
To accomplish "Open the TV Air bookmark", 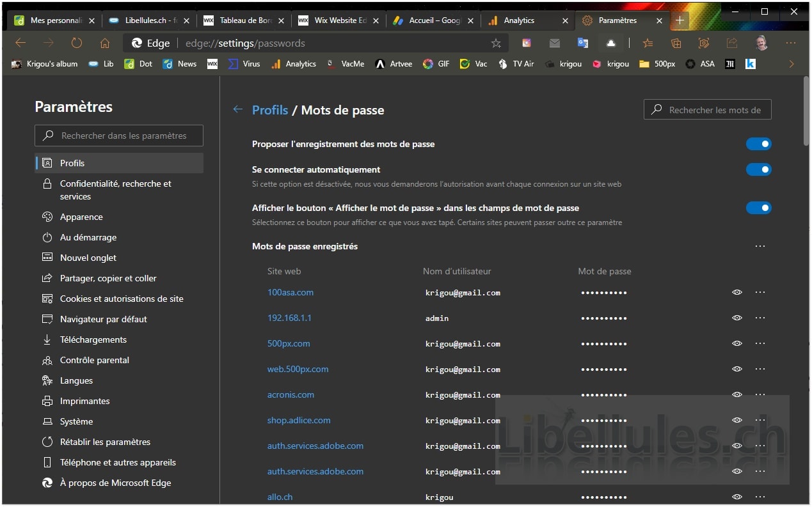I will click(515, 64).
